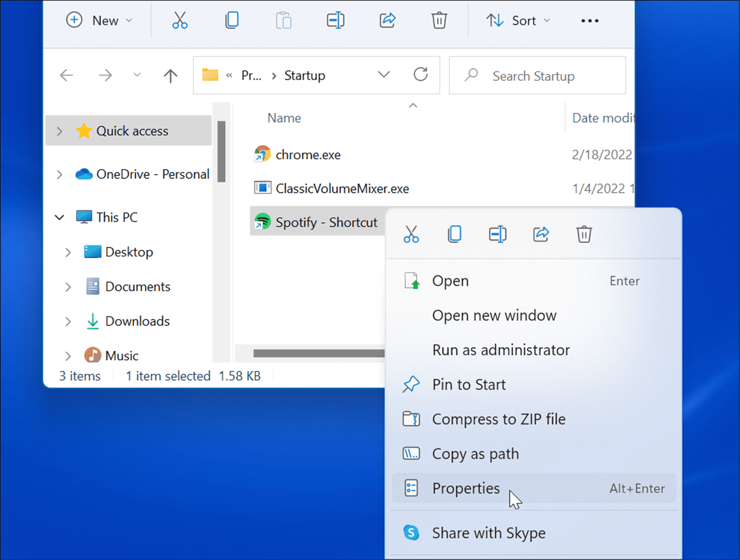Open the New dropdown menu
This screenshot has height=560, width=740.
click(x=99, y=21)
